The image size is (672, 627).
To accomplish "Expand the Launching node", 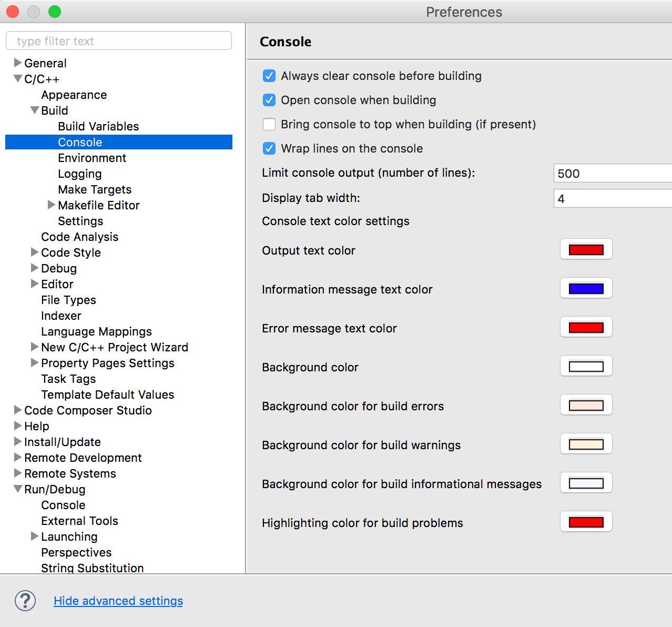I will coord(35,537).
